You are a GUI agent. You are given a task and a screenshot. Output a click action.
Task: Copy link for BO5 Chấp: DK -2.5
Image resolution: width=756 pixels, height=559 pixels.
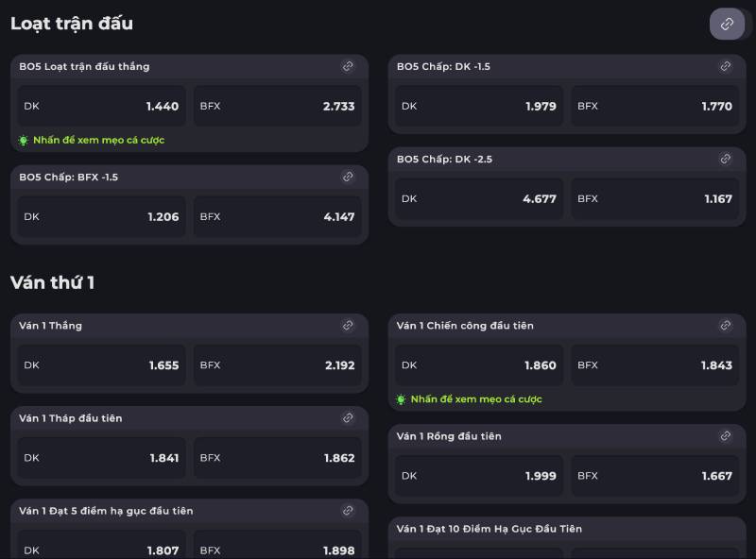point(725,159)
